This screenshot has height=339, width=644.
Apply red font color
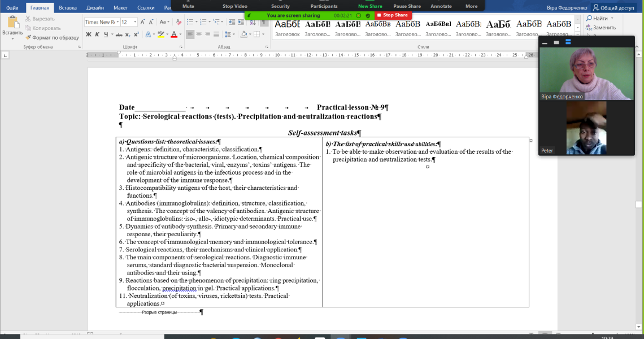[174, 34]
